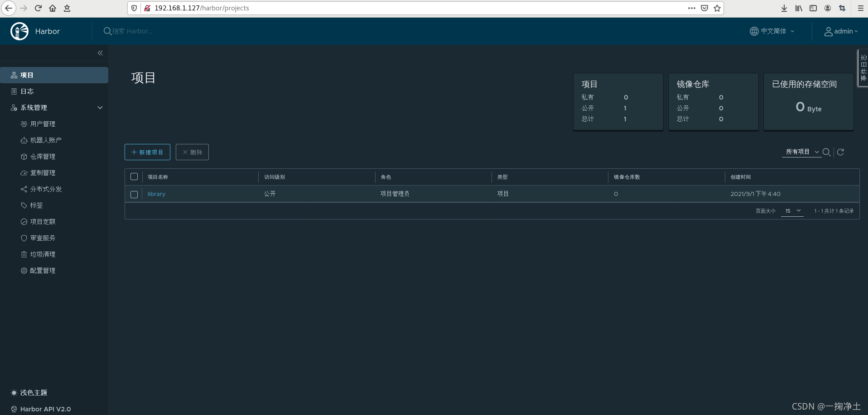
Task: Sort by 创建时间 column header
Action: tap(741, 177)
